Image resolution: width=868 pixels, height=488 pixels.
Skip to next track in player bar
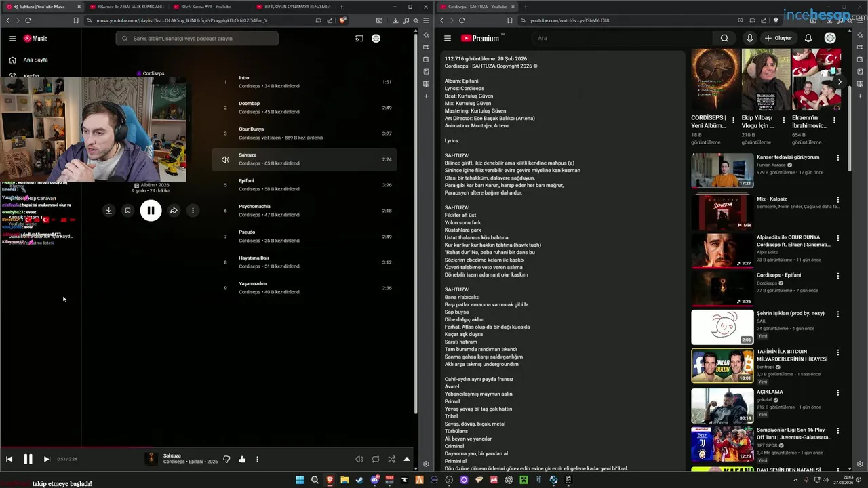[x=47, y=459]
